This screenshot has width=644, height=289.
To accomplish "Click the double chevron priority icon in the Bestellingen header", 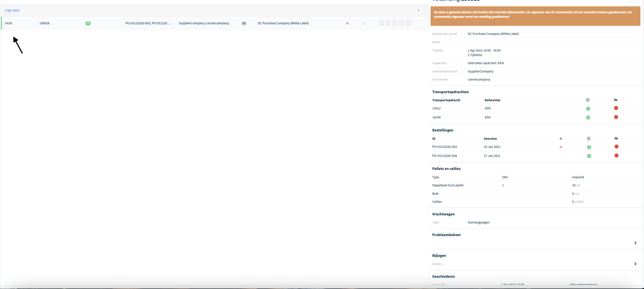I will (x=561, y=139).
